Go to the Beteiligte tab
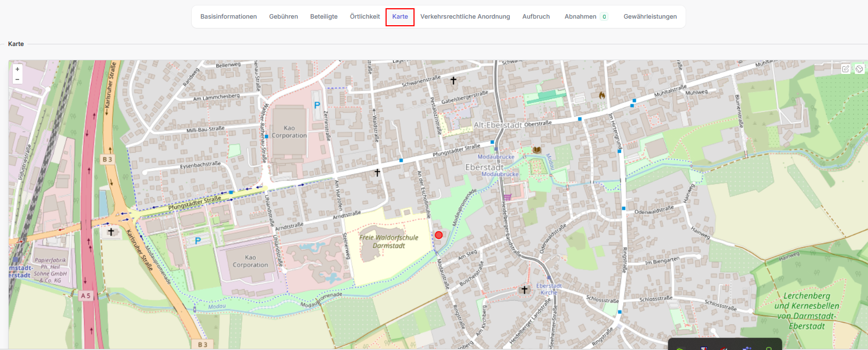Viewport: 868px width, 350px height. click(x=324, y=16)
